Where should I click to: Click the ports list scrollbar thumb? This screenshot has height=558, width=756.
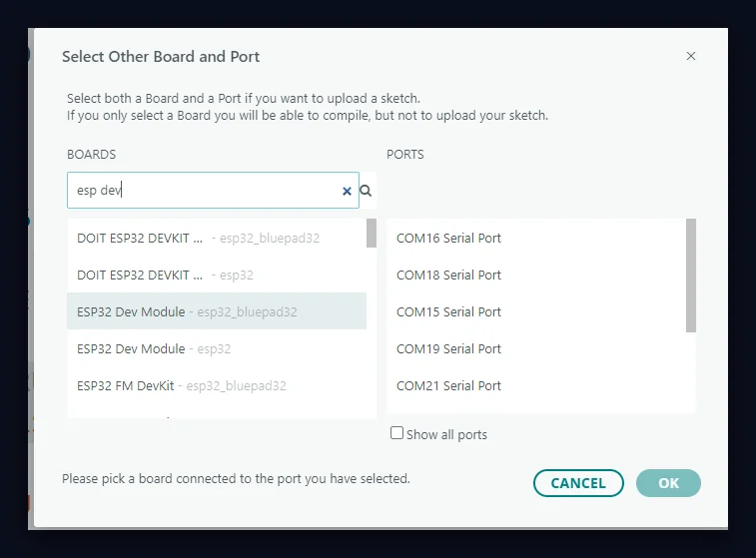click(x=691, y=276)
